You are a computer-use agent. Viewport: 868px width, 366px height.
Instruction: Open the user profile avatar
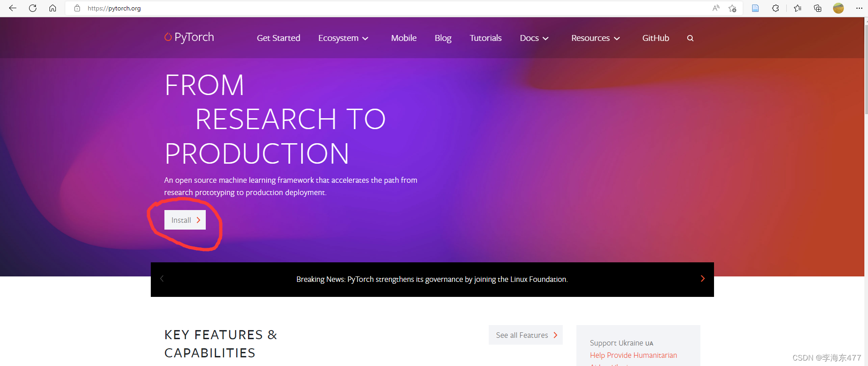tap(838, 8)
